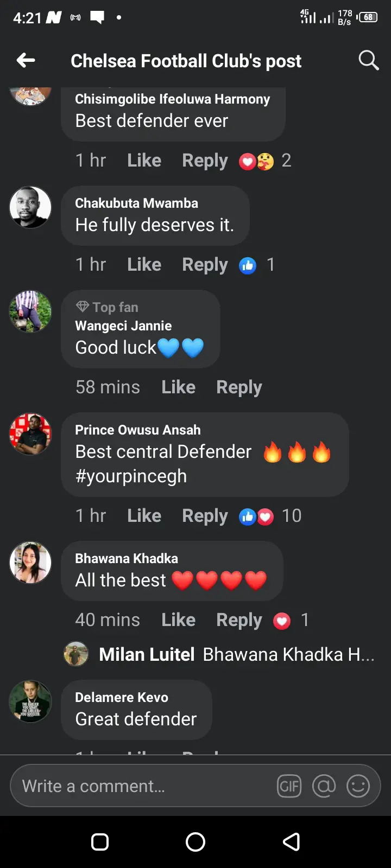This screenshot has width=391, height=868.
Task: Like Wangeci Jannie's comment
Action: click(x=178, y=387)
